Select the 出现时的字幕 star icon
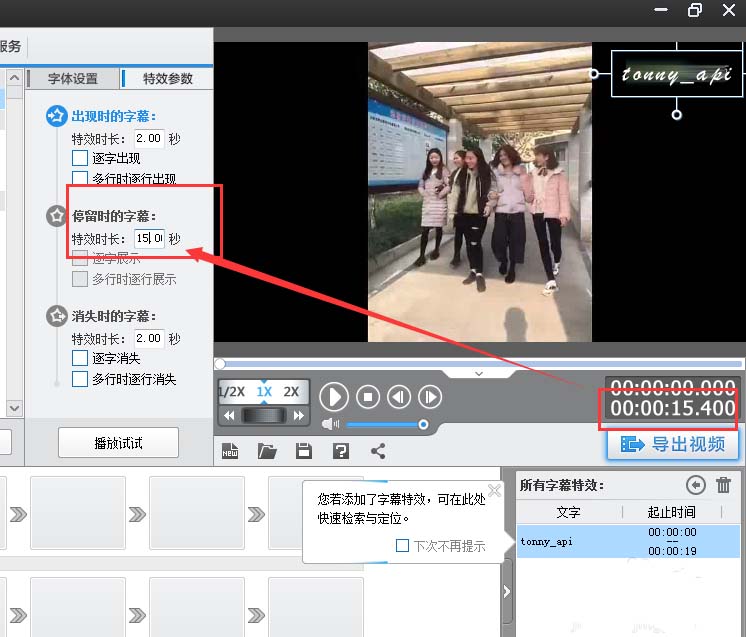Viewport: 746px width, 637px height. coord(56,116)
